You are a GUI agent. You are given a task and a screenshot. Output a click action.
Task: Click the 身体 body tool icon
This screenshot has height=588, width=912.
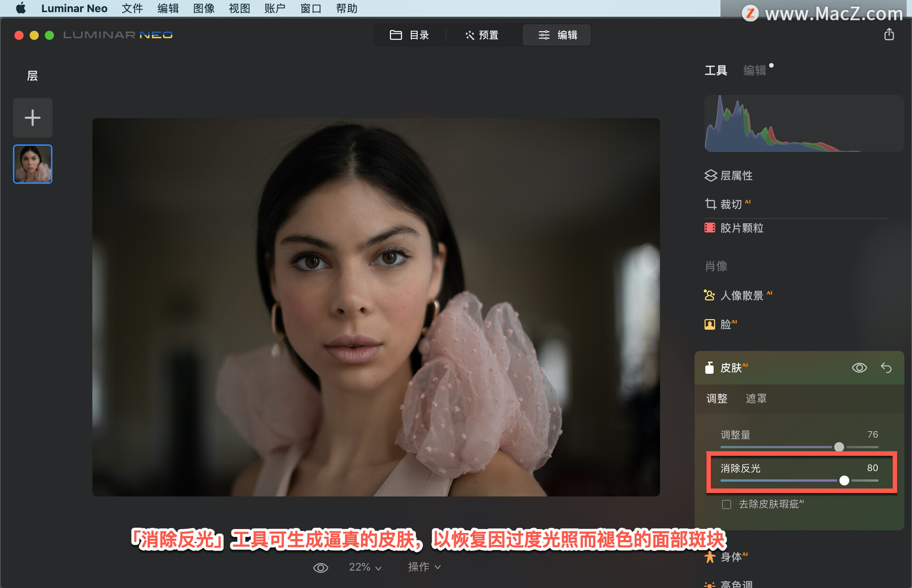click(710, 557)
